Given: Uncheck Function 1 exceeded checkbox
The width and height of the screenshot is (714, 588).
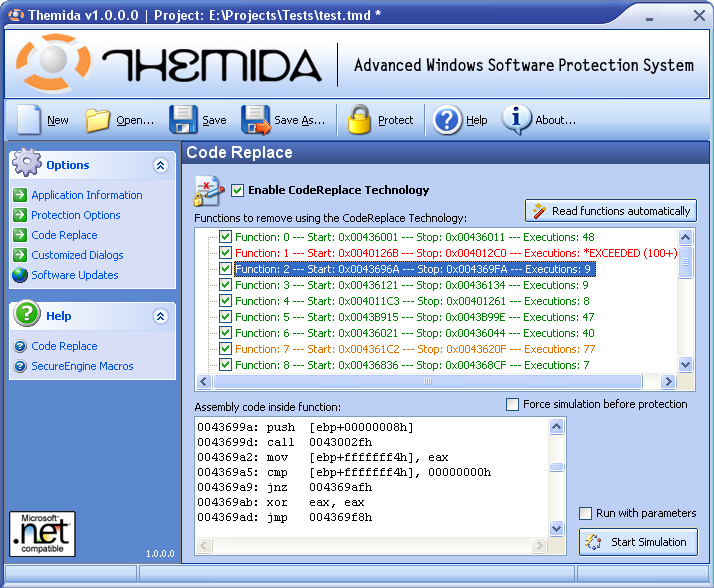Looking at the screenshot, I should tap(225, 253).
